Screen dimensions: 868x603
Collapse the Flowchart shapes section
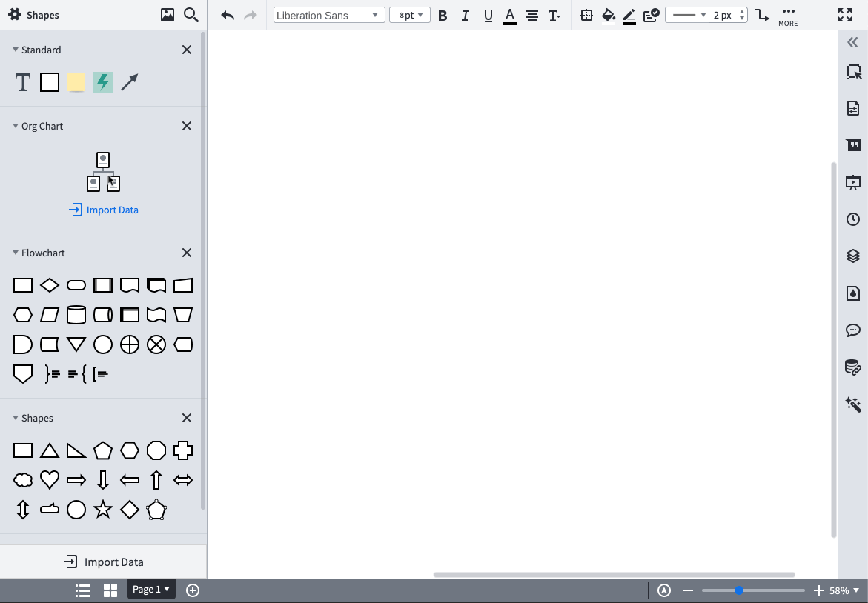(16, 252)
